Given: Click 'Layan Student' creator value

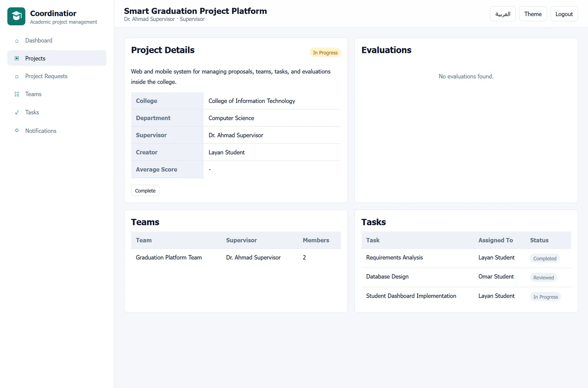Looking at the screenshot, I should tap(226, 152).
